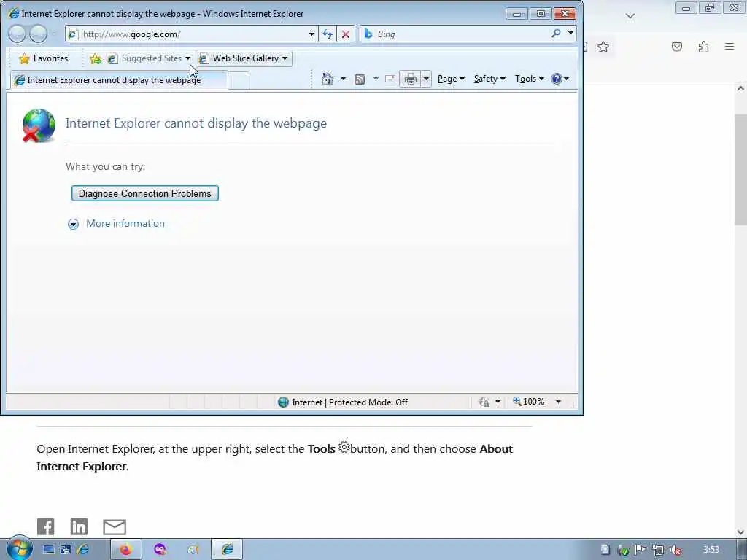Click the taskbar clock showing 3:53
This screenshot has width=747, height=560.
pyautogui.click(x=711, y=550)
